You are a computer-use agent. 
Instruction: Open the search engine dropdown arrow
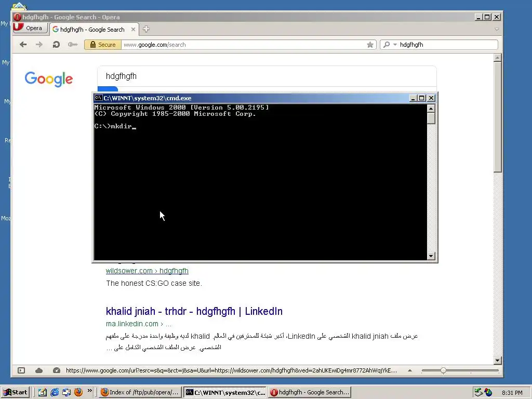coord(395,45)
